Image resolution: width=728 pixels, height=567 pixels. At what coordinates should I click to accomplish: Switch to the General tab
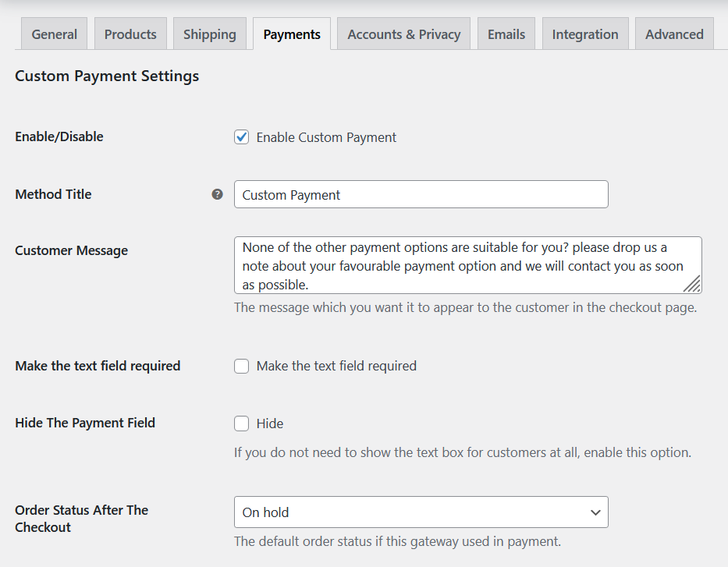pos(55,34)
